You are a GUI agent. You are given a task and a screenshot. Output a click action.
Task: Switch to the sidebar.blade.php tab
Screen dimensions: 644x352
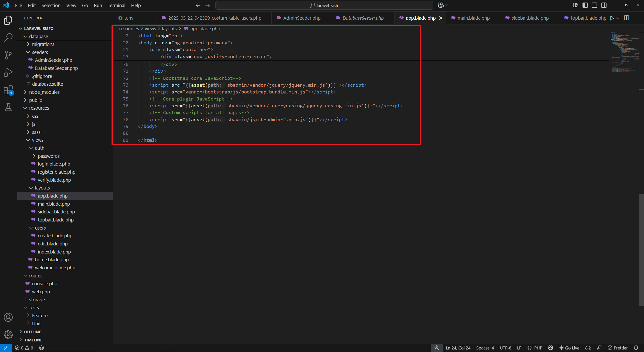(530, 18)
